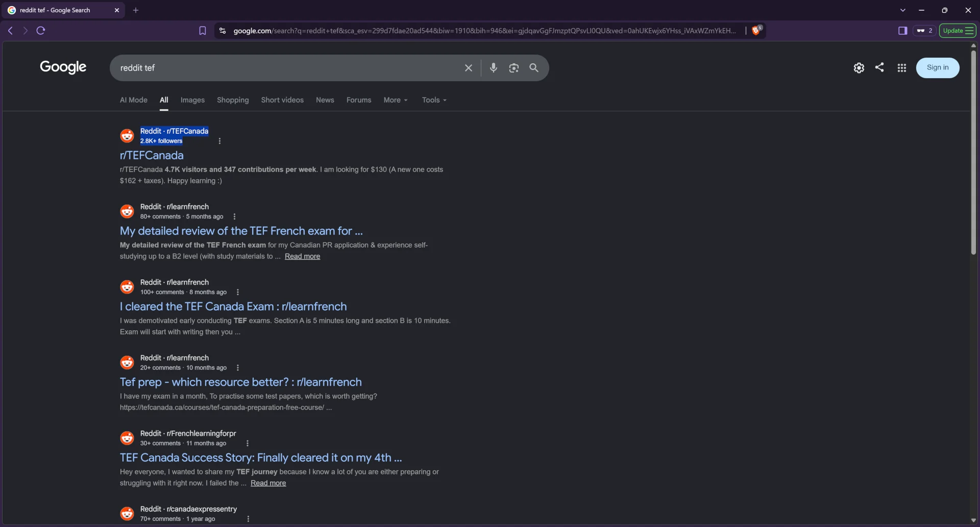This screenshot has height=527, width=980.
Task: Toggle the browser sidebar panel
Action: [902, 31]
